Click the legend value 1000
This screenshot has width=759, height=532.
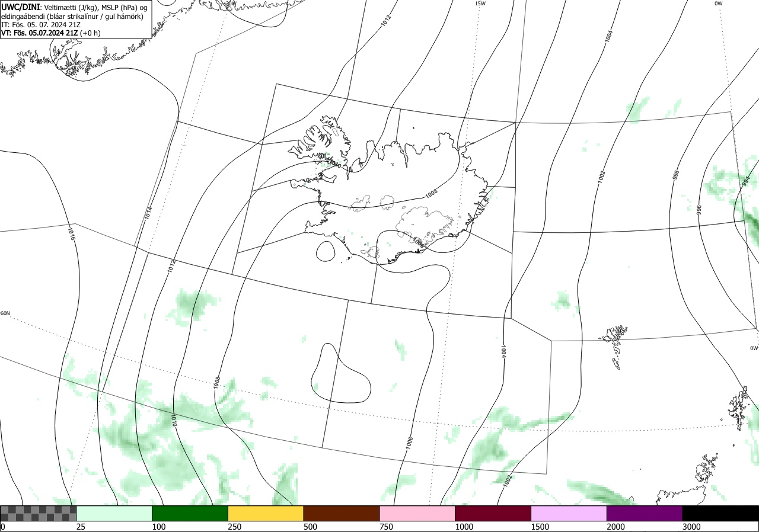tap(464, 527)
